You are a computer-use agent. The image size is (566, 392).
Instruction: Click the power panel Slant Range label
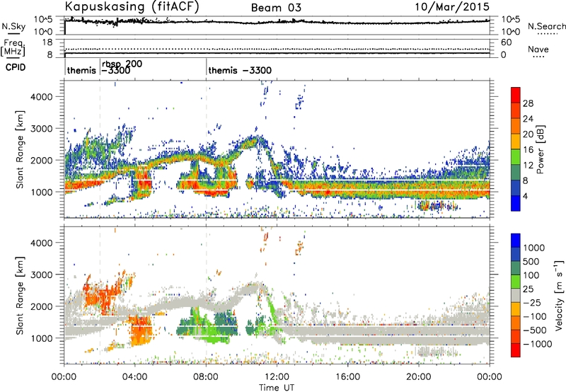click(x=20, y=149)
